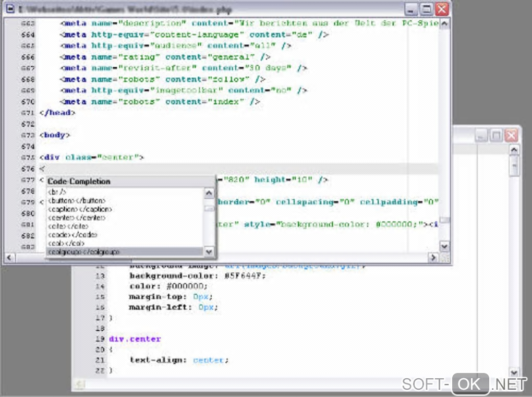Click 'color: #000000' in the CSS window
Screen dimensions: 532x397
168,286
